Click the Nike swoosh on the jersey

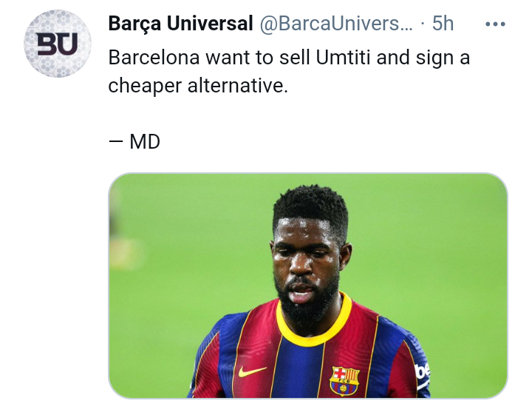pyautogui.click(x=252, y=371)
